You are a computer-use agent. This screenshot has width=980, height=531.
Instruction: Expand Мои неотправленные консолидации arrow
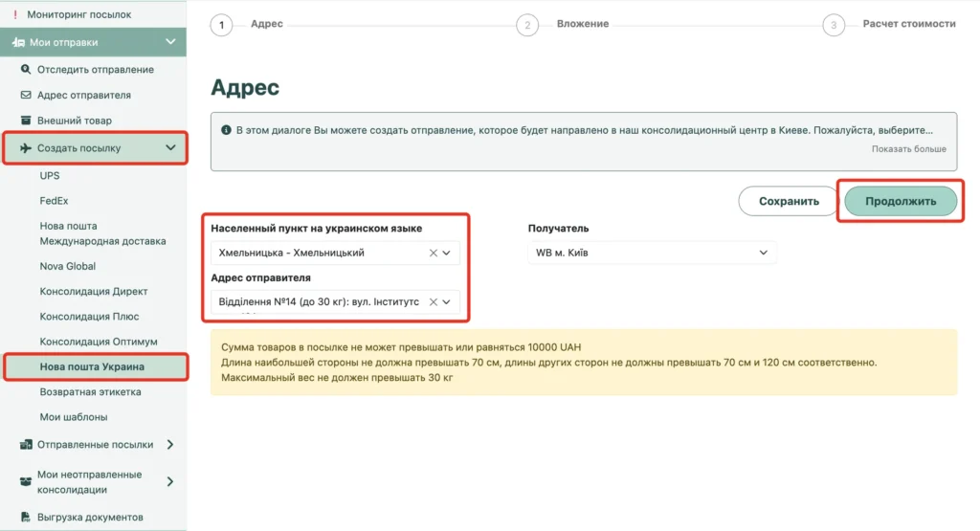coord(170,481)
